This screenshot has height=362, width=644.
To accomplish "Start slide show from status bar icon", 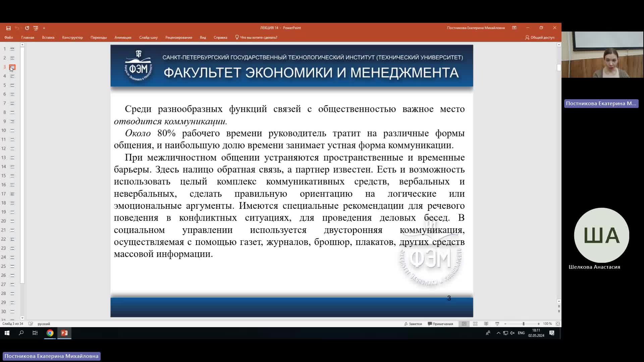I will tap(497, 324).
